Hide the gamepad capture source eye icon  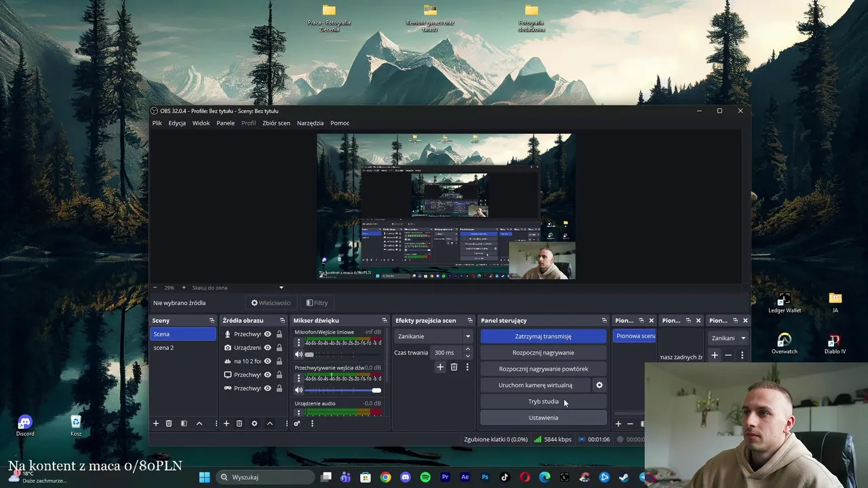[x=268, y=388]
